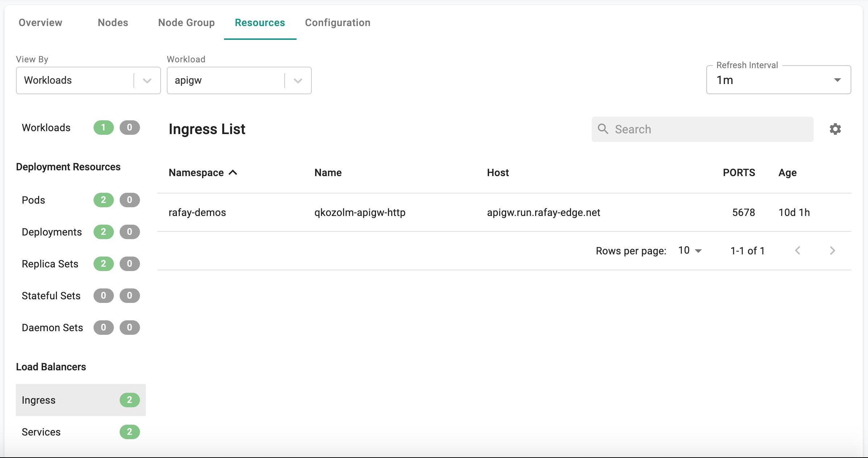Click the Ingress List heading
This screenshot has height=458, width=868.
click(x=207, y=129)
